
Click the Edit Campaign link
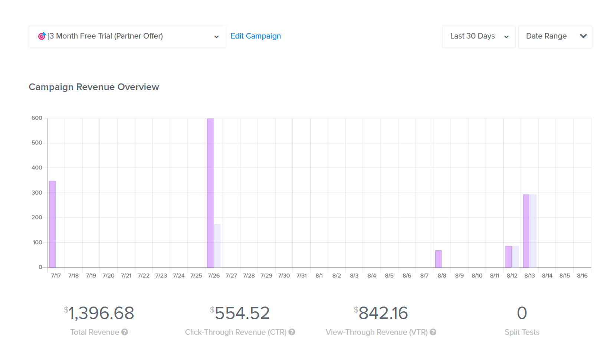coord(256,36)
